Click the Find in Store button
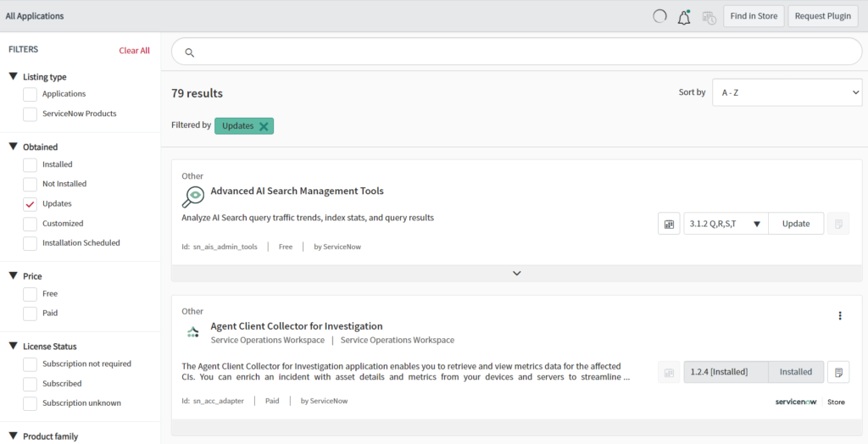Screen dimensions: 868x444 pyautogui.click(x=754, y=16)
